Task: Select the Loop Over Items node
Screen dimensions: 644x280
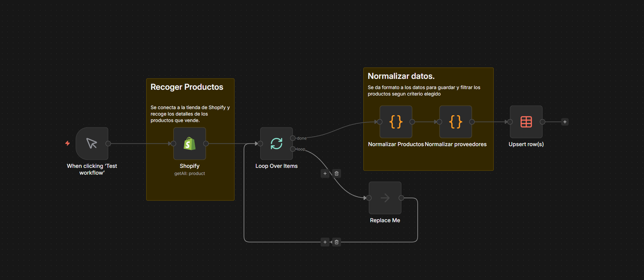Action: tap(277, 143)
